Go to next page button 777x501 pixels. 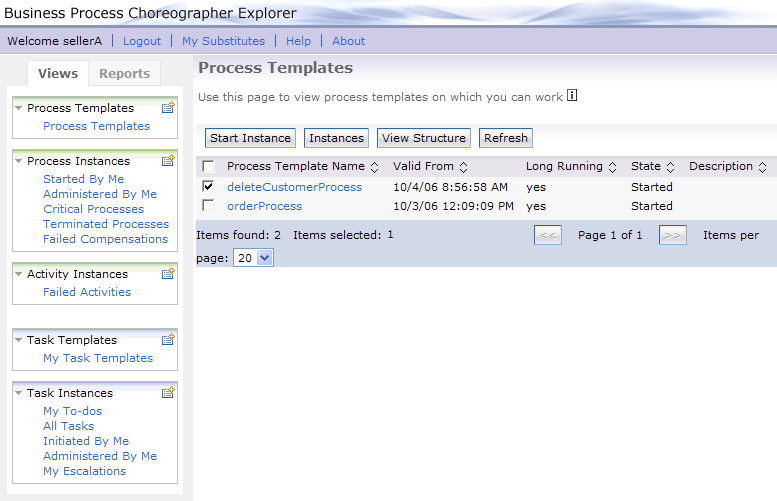672,235
